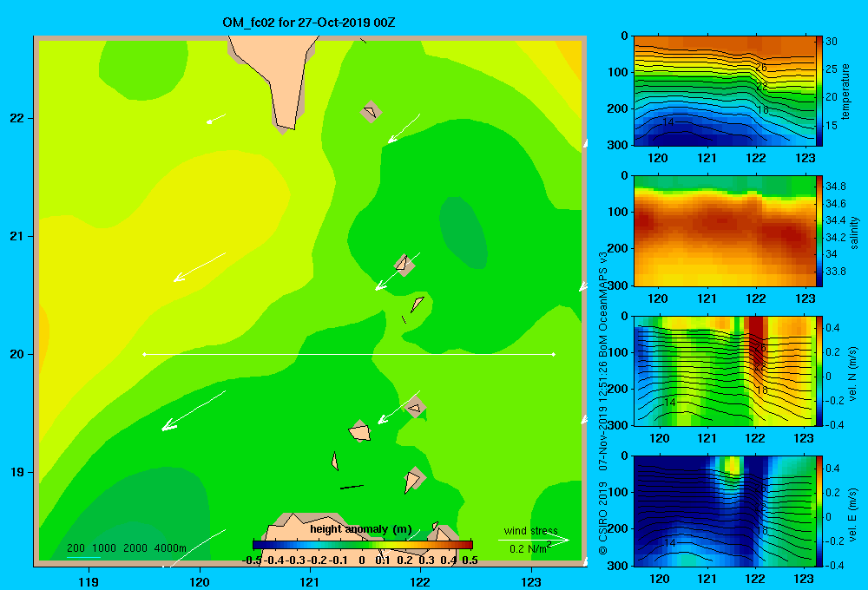Click longitude label 119 on main map
The width and height of the screenshot is (868, 590).
(89, 581)
